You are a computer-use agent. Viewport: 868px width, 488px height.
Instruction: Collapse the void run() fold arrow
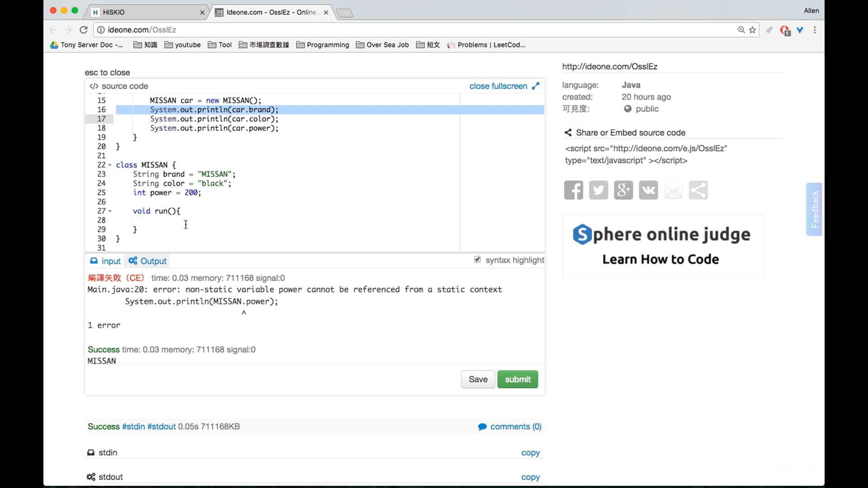tap(110, 211)
